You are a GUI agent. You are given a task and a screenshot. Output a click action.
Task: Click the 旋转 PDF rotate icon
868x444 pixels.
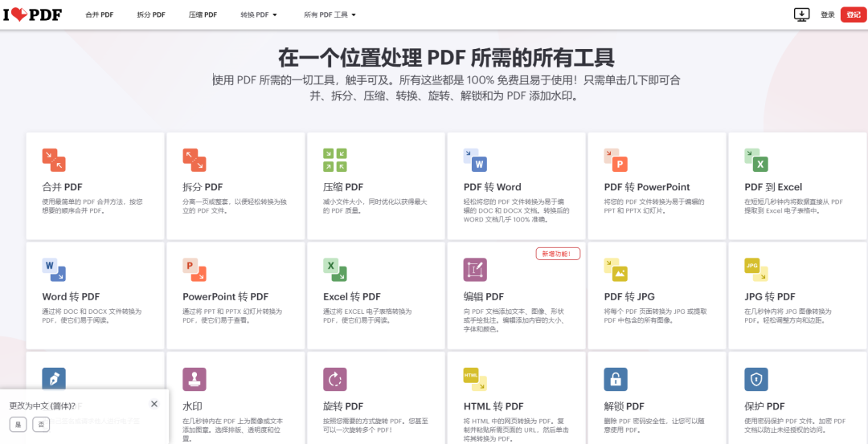(335, 379)
